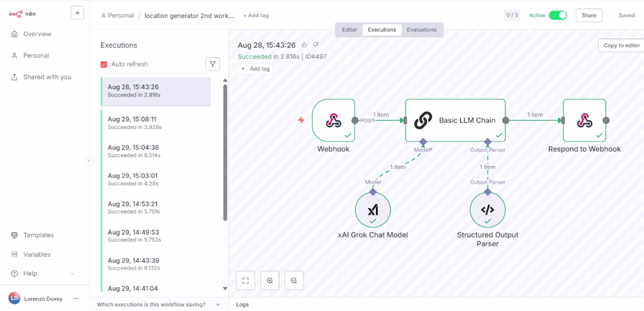Rate execution with thumbs up
The width and height of the screenshot is (644, 311).
pyautogui.click(x=304, y=45)
